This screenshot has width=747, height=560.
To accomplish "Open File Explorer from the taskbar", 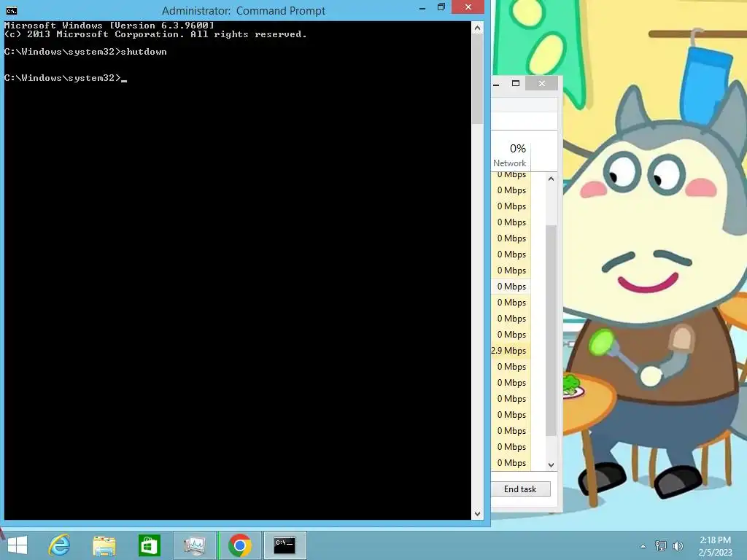I will pyautogui.click(x=104, y=545).
